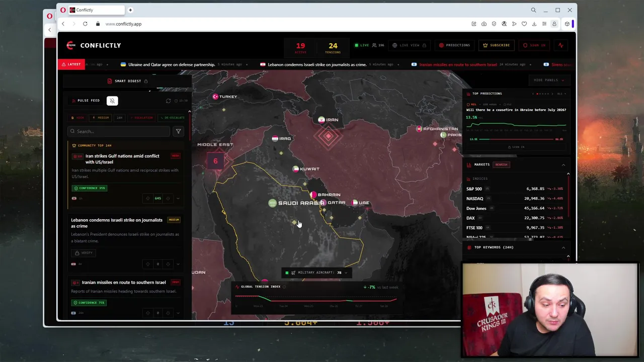Collapse the Top Keywords (24H) panel
Screen dimensions: 644x362
563,247
